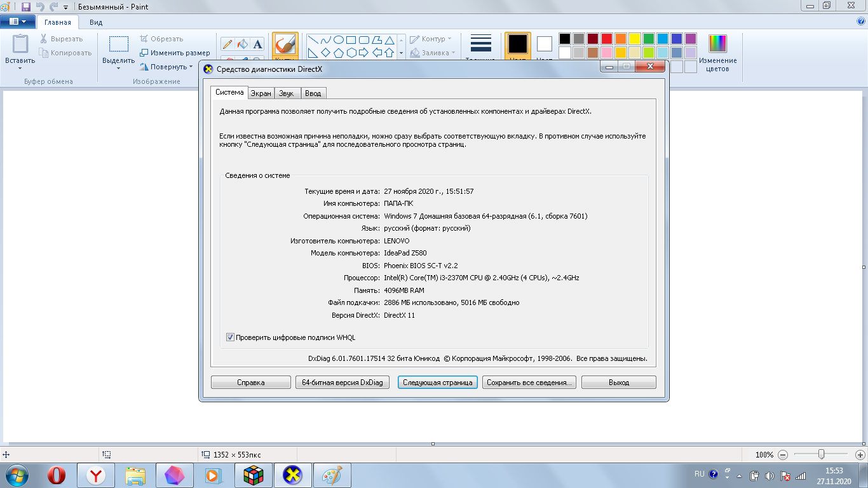Expand the shapes gallery with More arrow
Screen dimensions: 868x488
click(401, 53)
